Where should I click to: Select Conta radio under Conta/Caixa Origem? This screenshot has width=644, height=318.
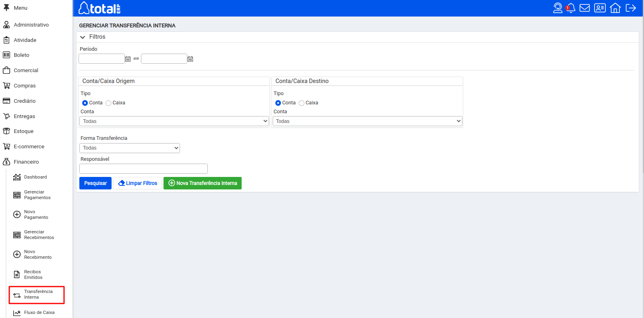pyautogui.click(x=85, y=103)
